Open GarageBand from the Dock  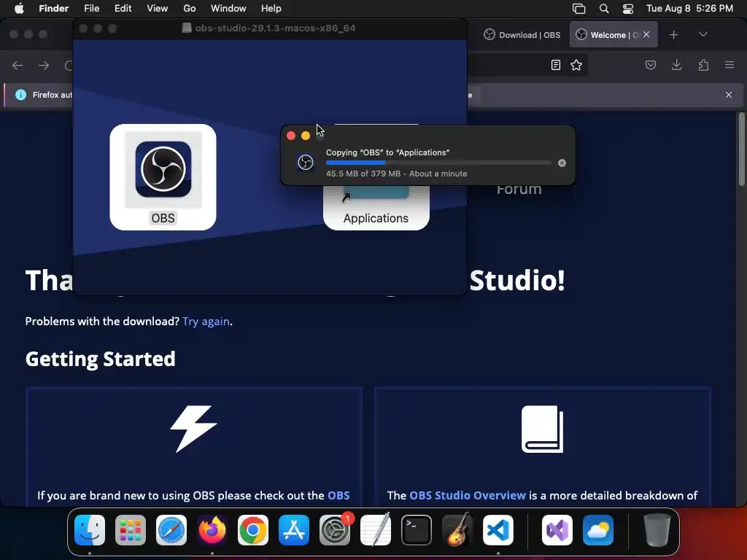pos(457,530)
